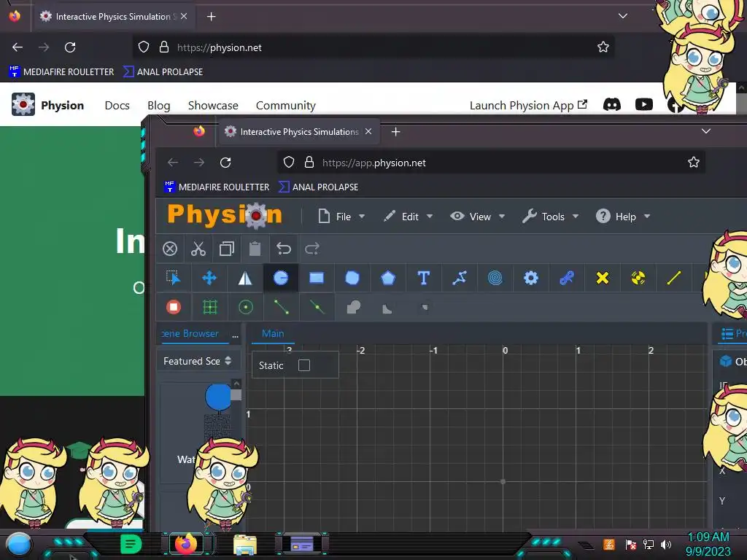Open the Help dropdown menu

[x=623, y=217]
